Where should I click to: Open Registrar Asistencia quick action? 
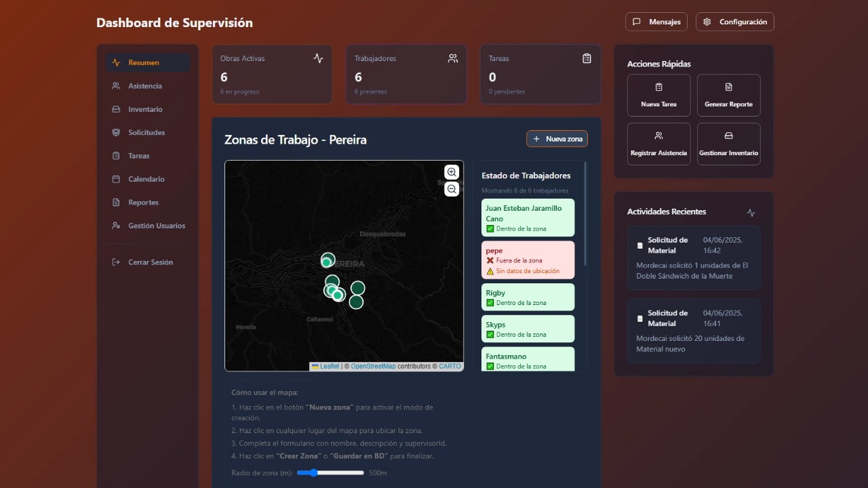[x=658, y=144]
